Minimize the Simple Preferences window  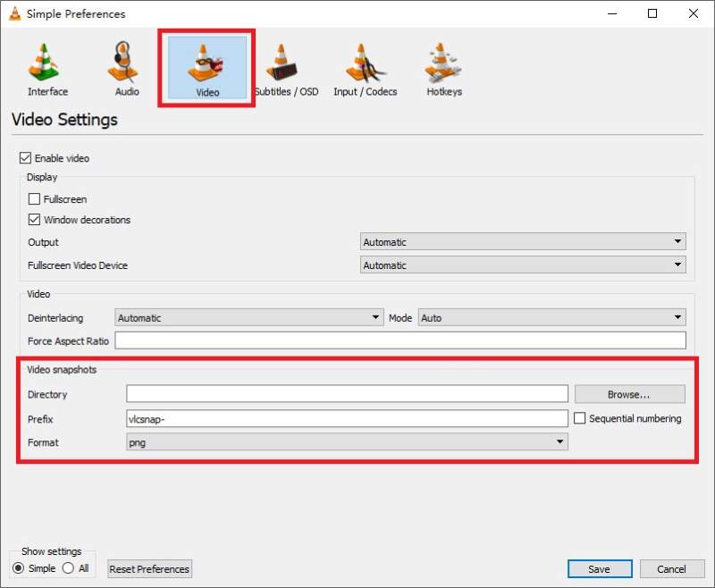click(612, 13)
